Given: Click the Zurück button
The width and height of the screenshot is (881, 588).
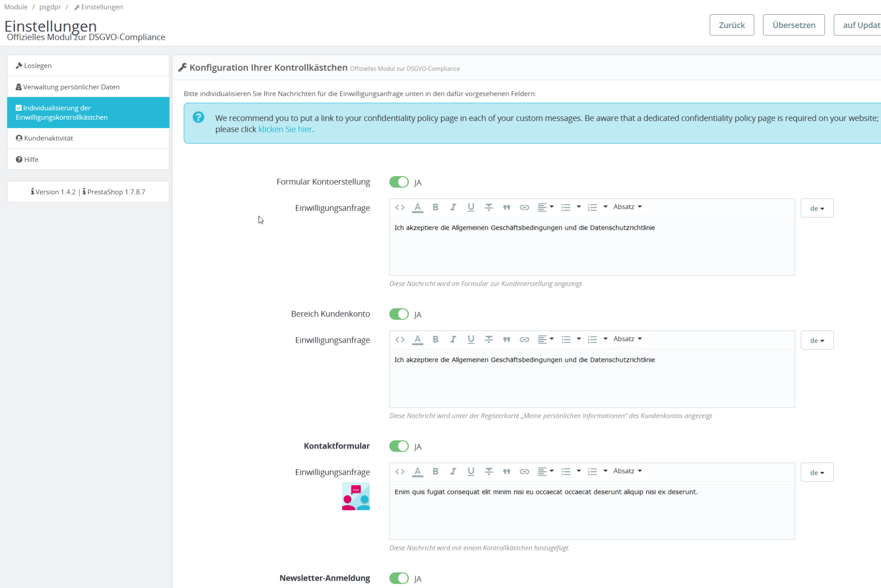Looking at the screenshot, I should click(731, 25).
